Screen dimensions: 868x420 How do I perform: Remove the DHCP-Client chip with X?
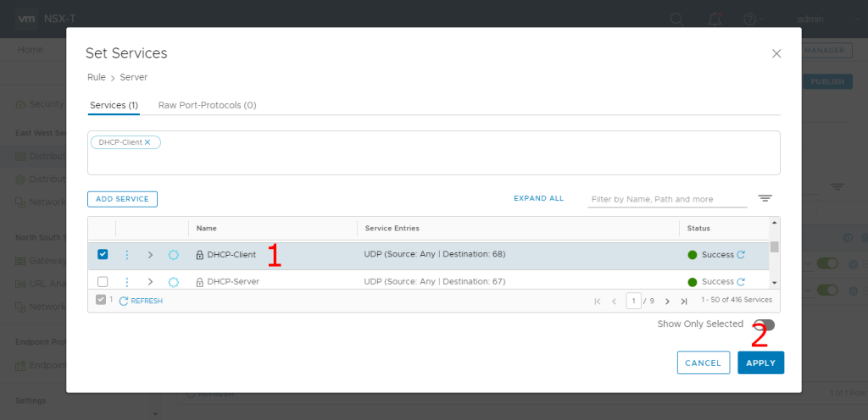(x=147, y=142)
